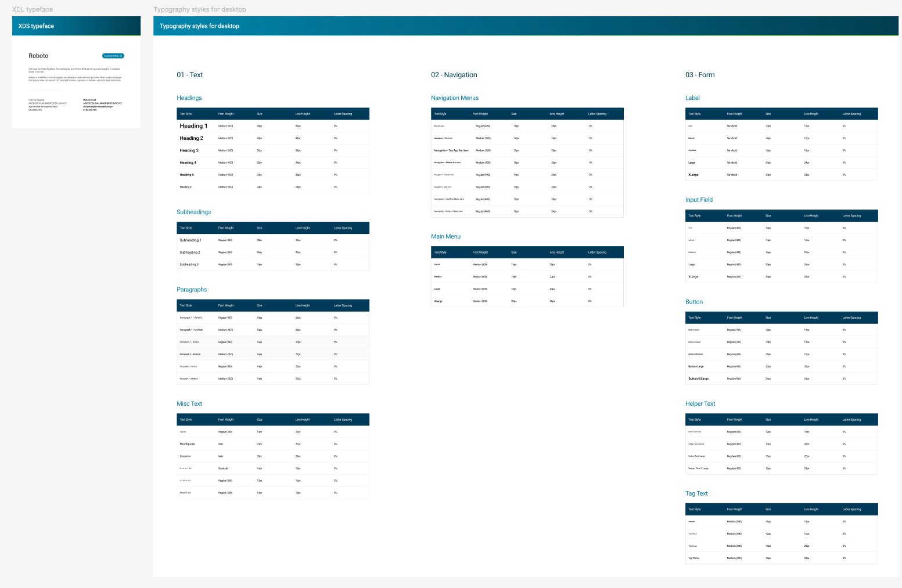Select the 'Heading 1' row in Headings table
Image resolution: width=902 pixels, height=588 pixels.
tap(272, 126)
